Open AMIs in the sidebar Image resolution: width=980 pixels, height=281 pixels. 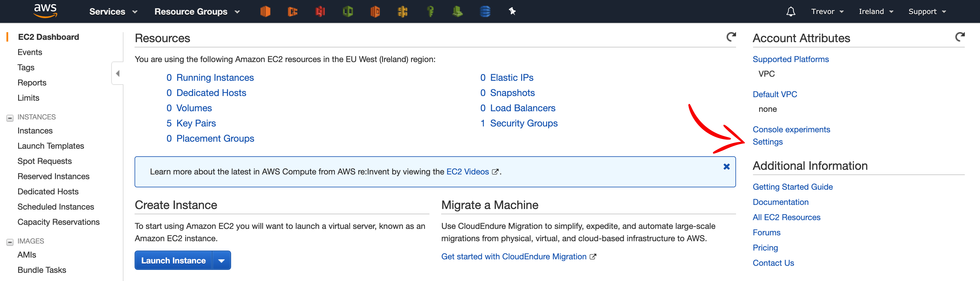(x=27, y=255)
